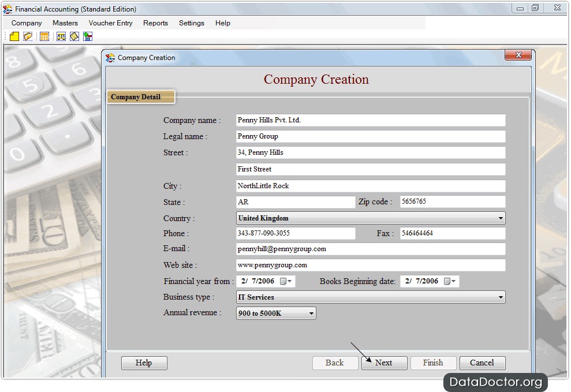The width and height of the screenshot is (571, 392).
Task: Click the Financial year from date value
Action: coord(258,281)
